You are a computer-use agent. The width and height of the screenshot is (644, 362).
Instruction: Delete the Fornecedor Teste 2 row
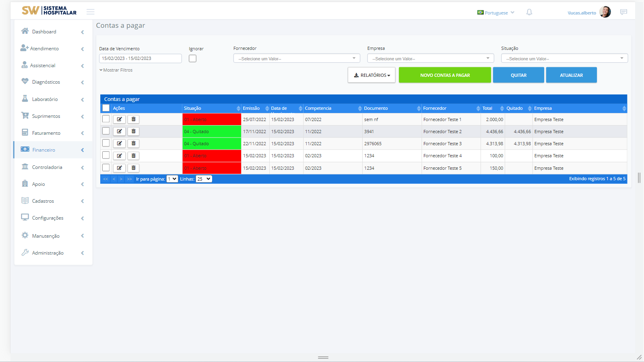(133, 132)
